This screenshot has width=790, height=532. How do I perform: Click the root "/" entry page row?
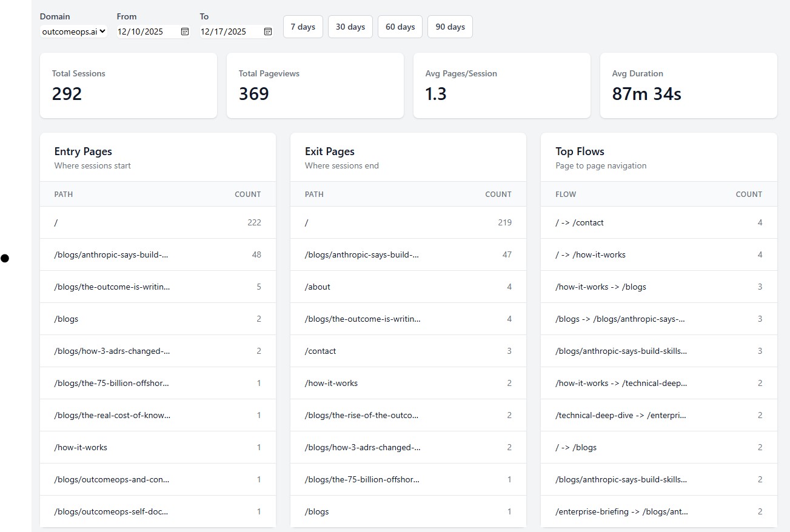click(x=157, y=222)
